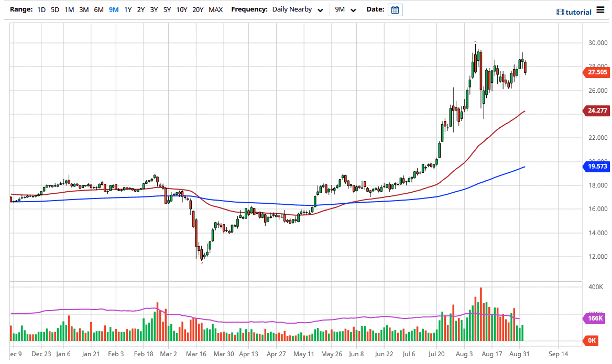Click the blue 19.573 moving average tag
The width and height of the screenshot is (612, 364).
pyautogui.click(x=596, y=167)
